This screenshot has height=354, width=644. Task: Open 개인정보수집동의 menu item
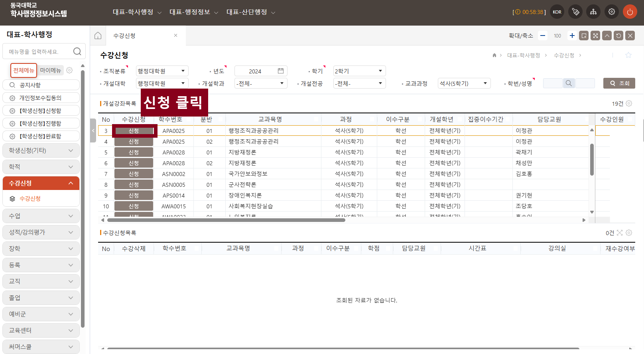(x=41, y=98)
